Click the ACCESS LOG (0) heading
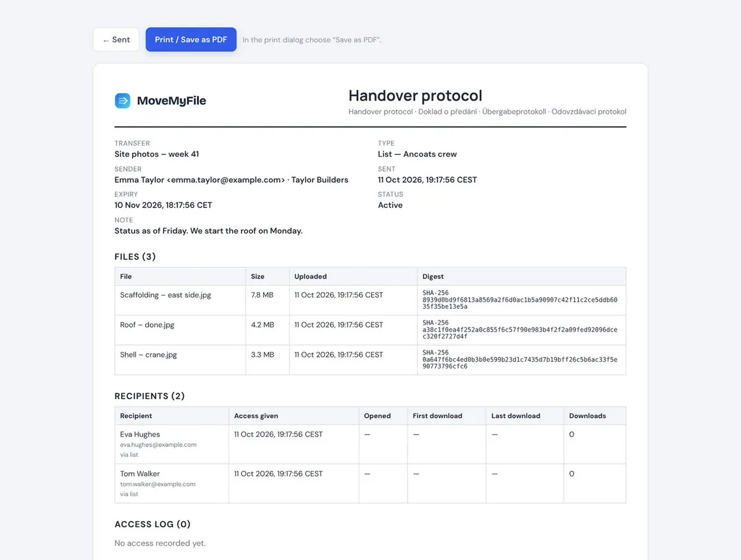 (153, 524)
